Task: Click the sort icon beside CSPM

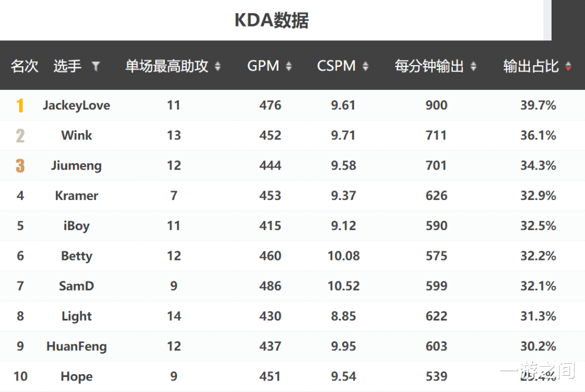Action: 366,66
